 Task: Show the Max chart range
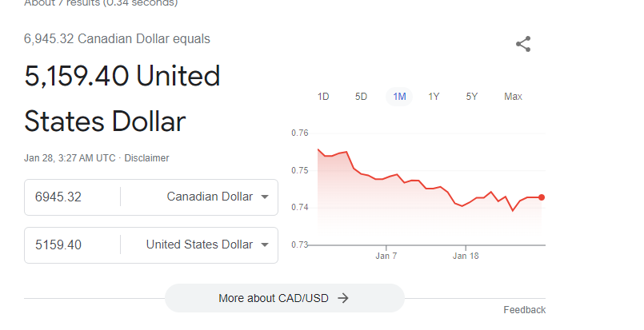[513, 97]
